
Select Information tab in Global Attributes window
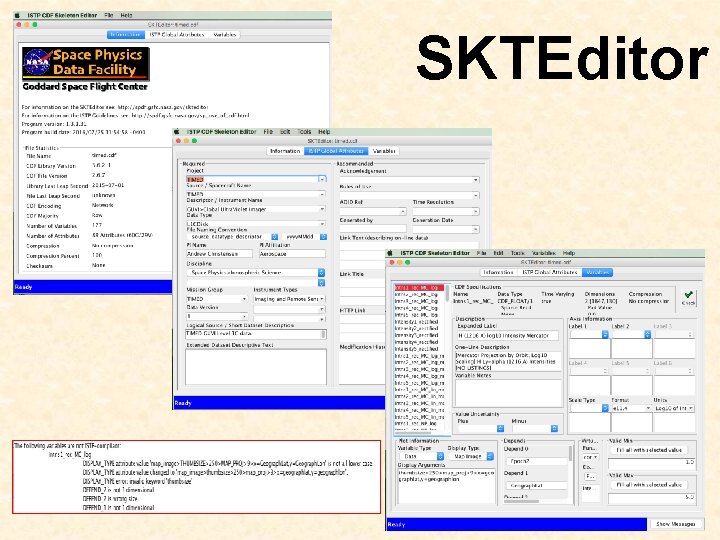tap(285, 151)
